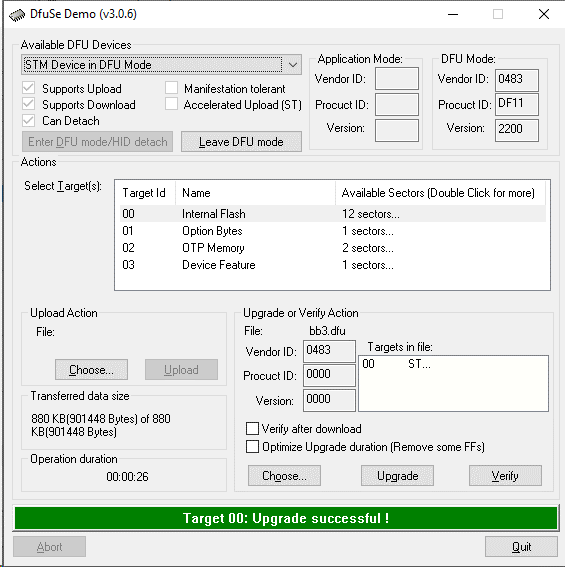Click DFU Mode Procuct ID field DF11
The height and width of the screenshot is (567, 565).
pyautogui.click(x=517, y=105)
